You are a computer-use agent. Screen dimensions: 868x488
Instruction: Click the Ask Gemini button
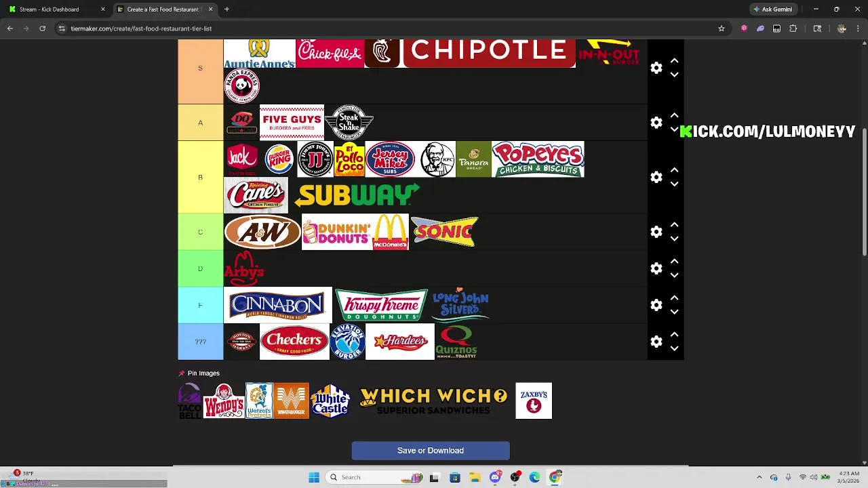(x=773, y=9)
